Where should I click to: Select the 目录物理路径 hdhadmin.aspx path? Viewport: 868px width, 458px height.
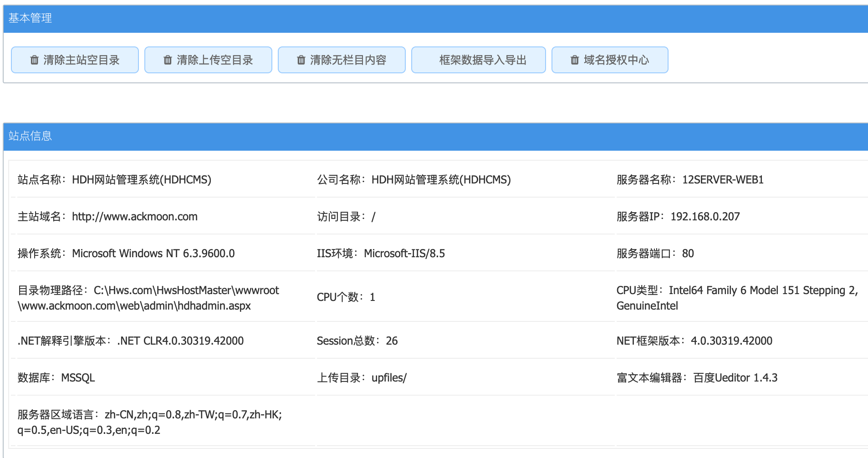(x=148, y=298)
